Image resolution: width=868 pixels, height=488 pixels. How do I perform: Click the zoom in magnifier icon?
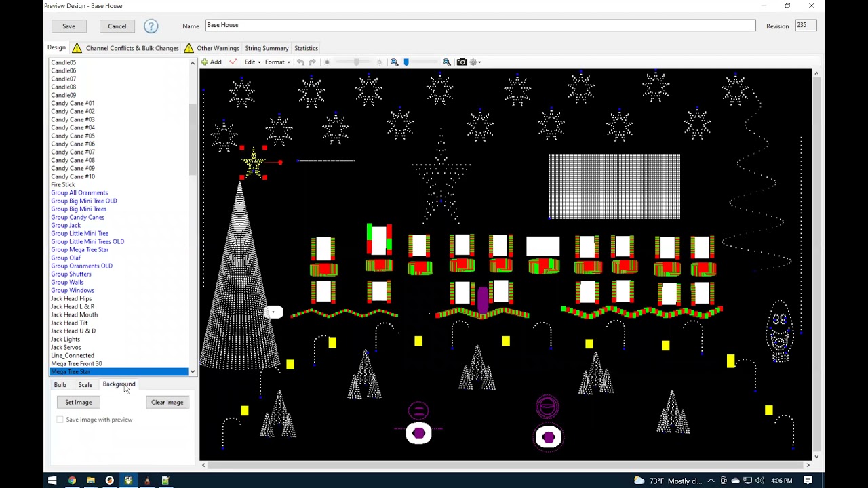pos(447,62)
